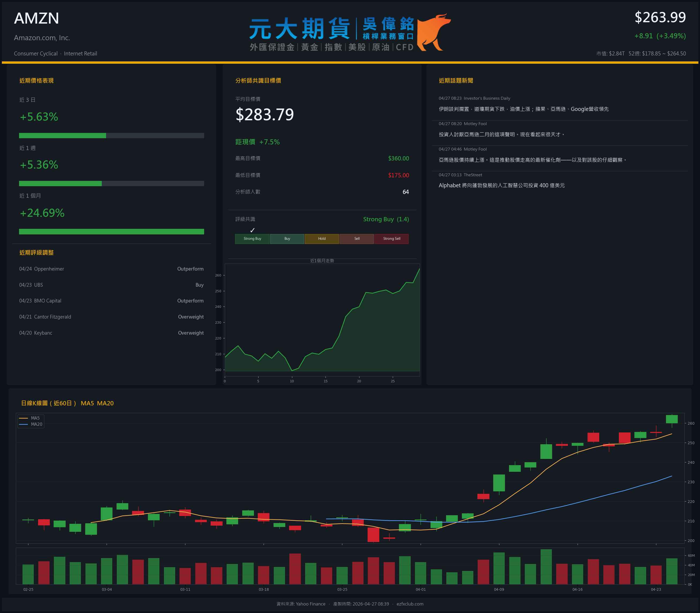Screen dimensions: 700x613
Task: Open TheStreet headline about Alphabet 400 億
Action: click(x=502, y=185)
